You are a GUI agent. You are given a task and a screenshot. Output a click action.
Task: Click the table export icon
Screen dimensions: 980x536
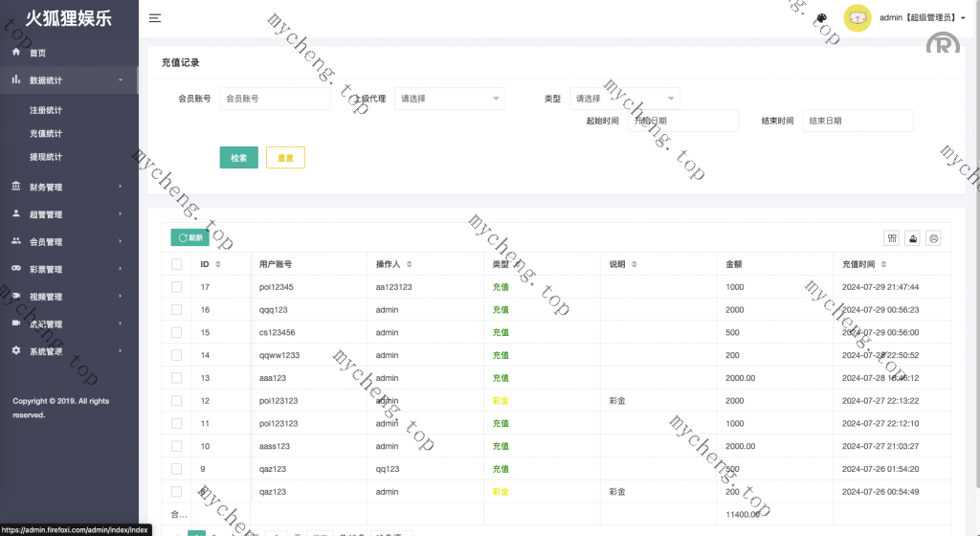tap(913, 238)
